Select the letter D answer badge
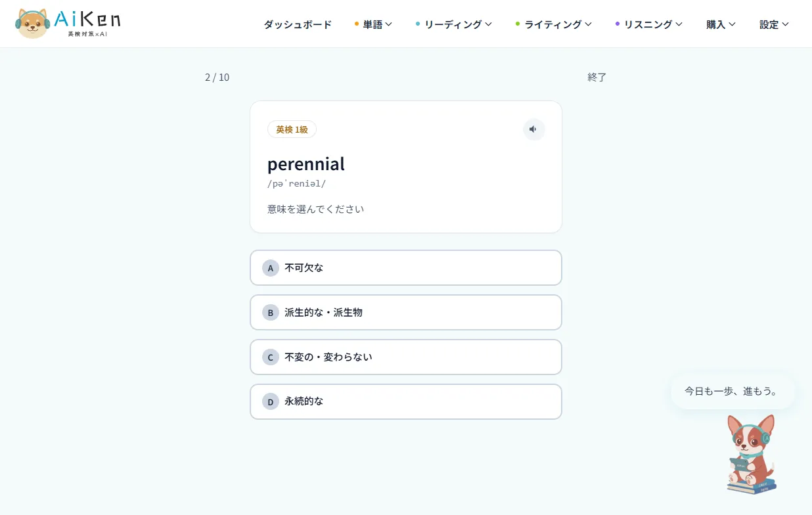This screenshot has height=515, width=812. 271,401
